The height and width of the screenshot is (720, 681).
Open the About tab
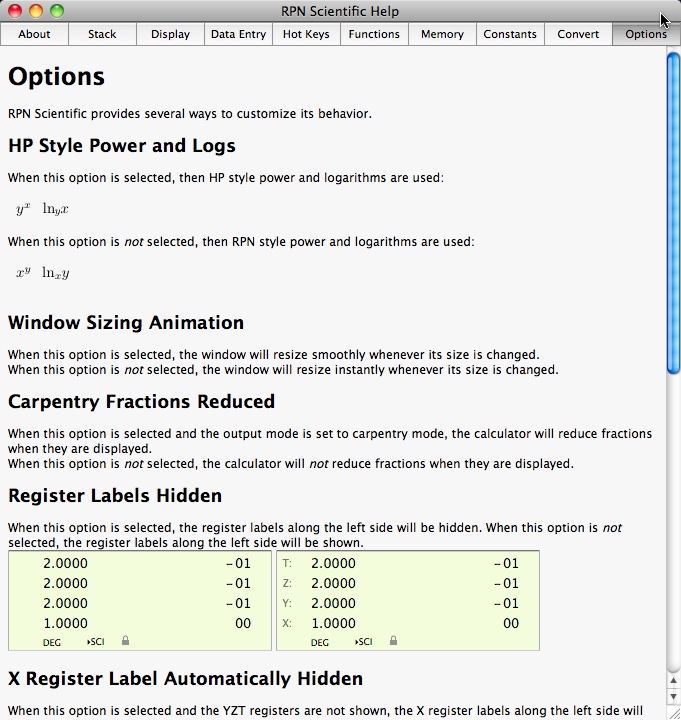[34, 34]
